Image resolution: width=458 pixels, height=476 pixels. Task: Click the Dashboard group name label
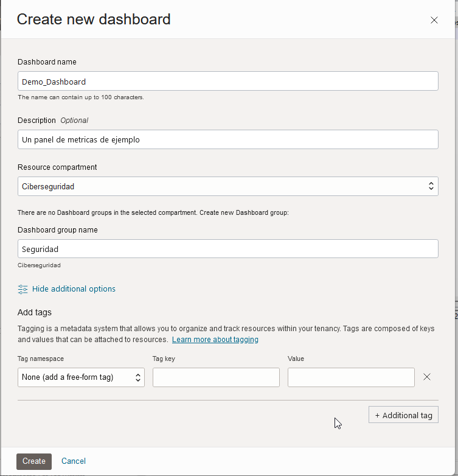(58, 230)
